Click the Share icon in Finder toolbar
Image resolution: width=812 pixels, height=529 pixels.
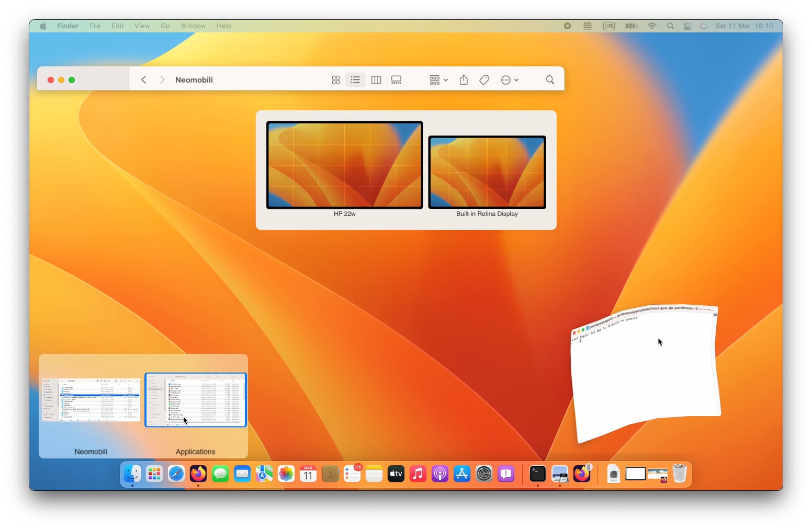(x=464, y=80)
